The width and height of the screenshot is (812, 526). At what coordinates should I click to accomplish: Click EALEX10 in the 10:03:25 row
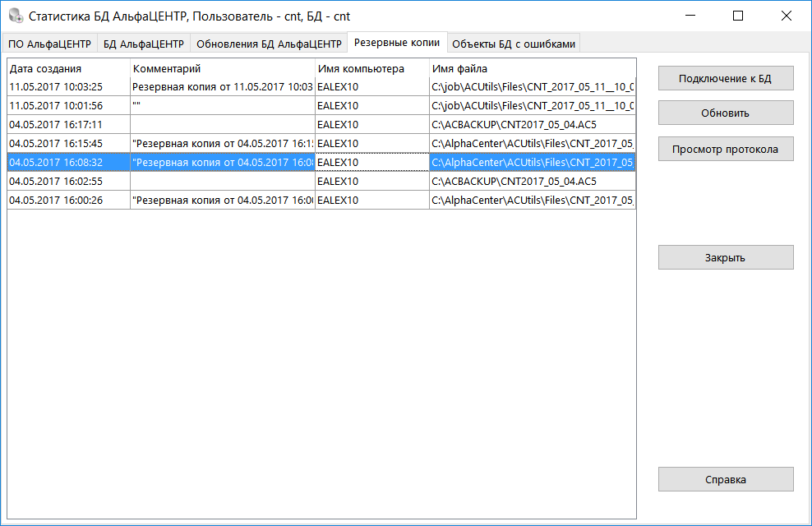click(372, 86)
